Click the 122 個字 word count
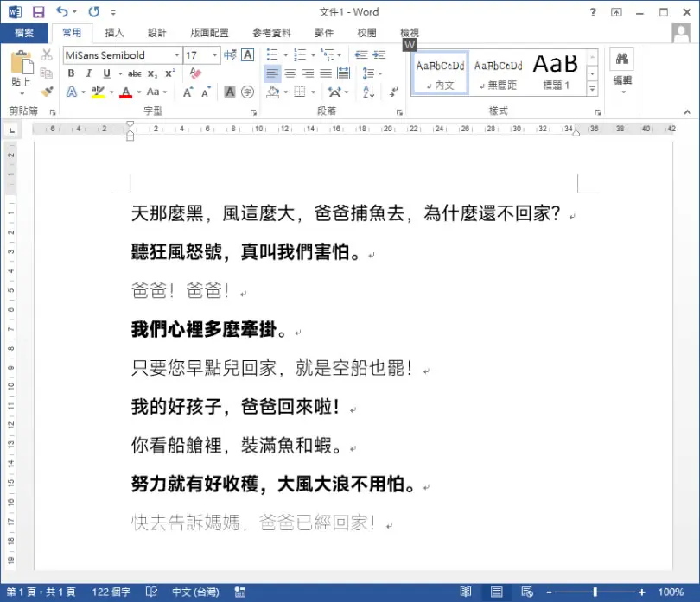700x602 pixels. [x=111, y=592]
